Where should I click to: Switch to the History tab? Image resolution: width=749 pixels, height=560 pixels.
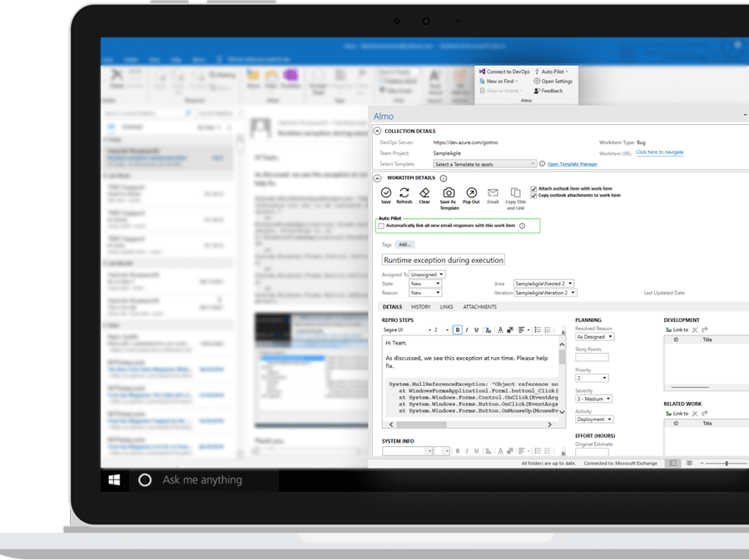422,306
